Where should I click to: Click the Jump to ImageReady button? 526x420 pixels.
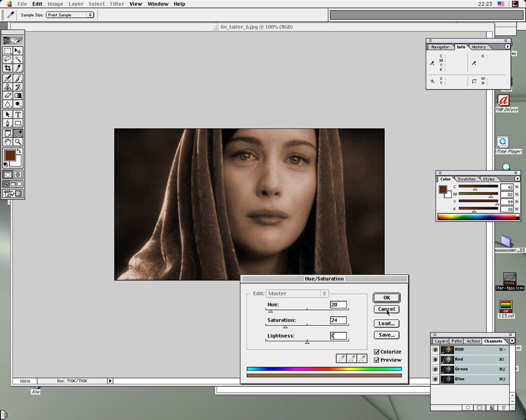point(13,193)
